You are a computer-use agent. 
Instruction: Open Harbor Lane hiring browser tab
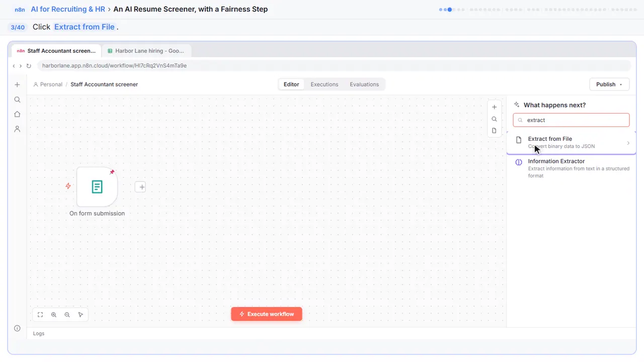tap(146, 51)
